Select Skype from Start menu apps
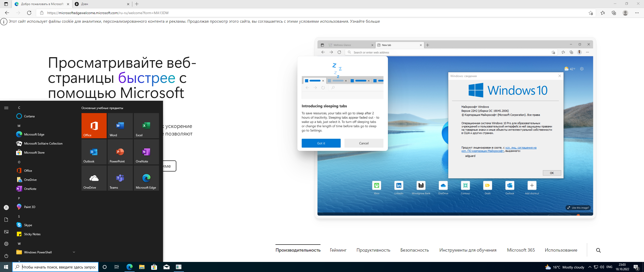This screenshot has width=644, height=272. 29,225
